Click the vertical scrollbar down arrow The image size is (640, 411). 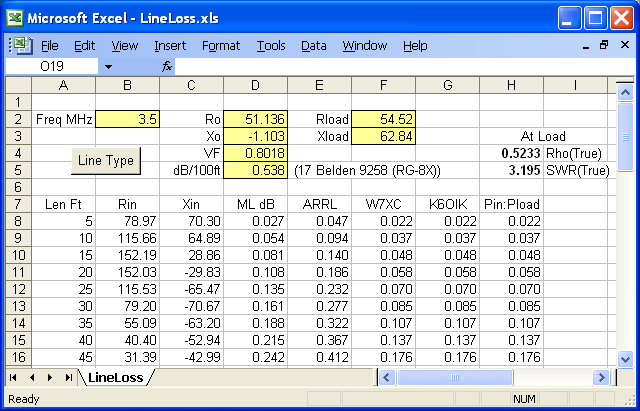click(x=625, y=358)
